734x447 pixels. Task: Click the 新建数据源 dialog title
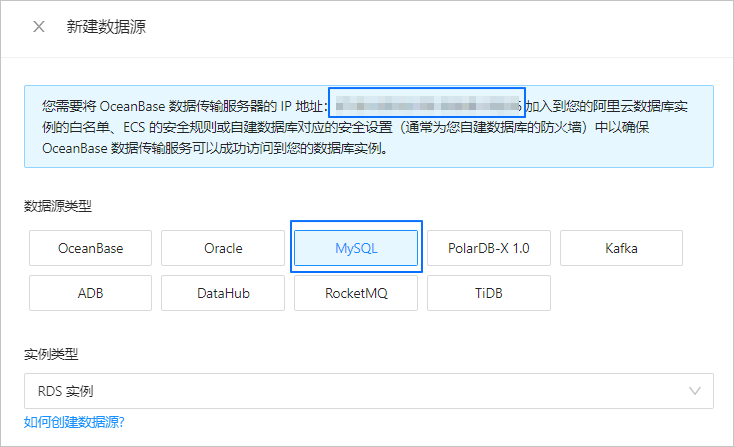pyautogui.click(x=106, y=27)
